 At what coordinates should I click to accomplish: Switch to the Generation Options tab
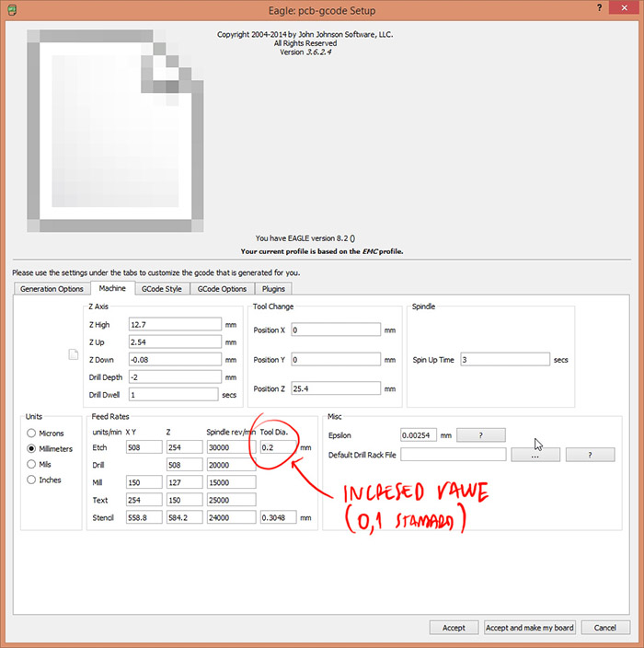52,289
